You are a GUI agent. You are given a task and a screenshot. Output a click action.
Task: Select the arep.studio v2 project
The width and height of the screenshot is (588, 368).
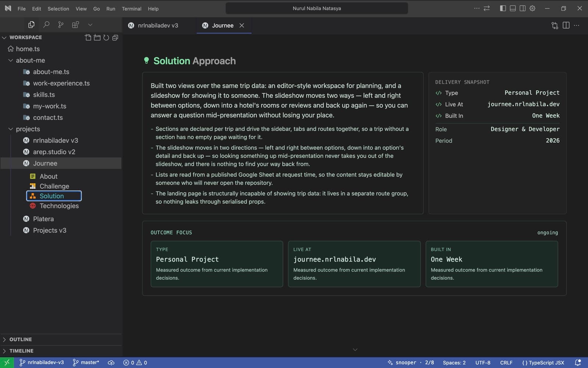pyautogui.click(x=54, y=152)
